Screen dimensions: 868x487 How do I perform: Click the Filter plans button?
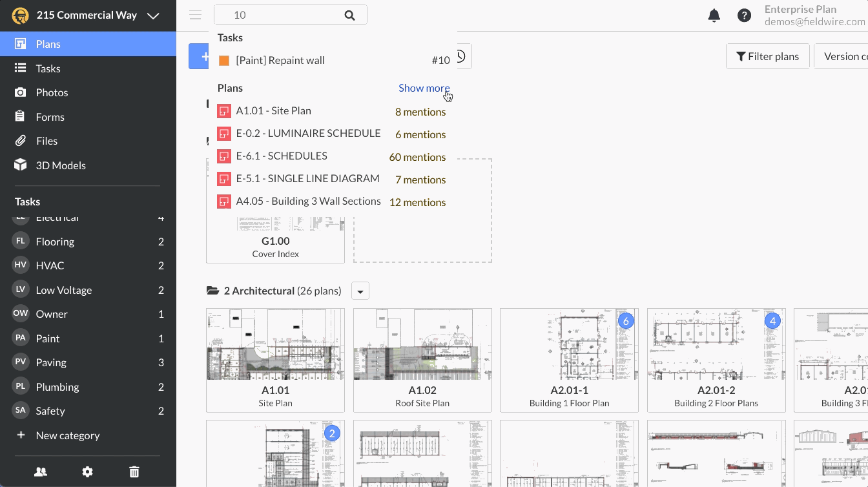click(x=767, y=56)
